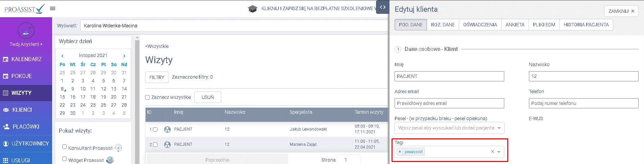Toggle the panel expand arrows icon
This screenshot has width=644, height=164.
coord(382,7)
